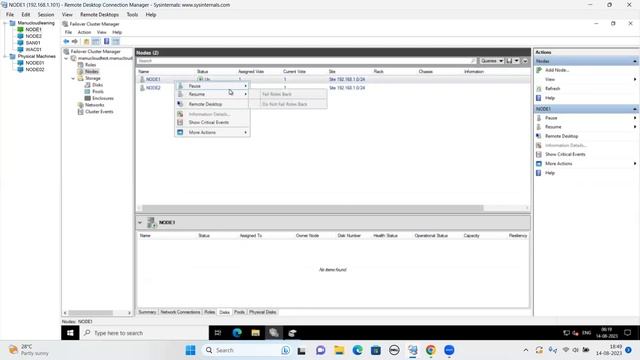
Task: Choose Resume in the context menu
Action: pyautogui.click(x=212, y=94)
